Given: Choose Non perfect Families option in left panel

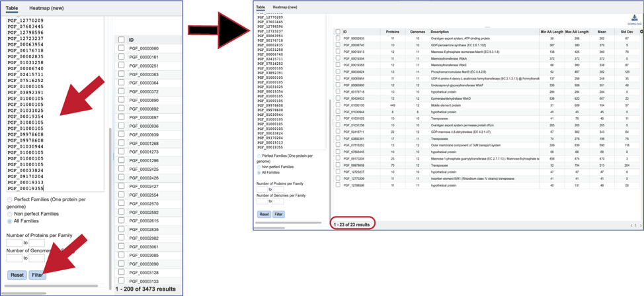Looking at the screenshot, I should (x=10, y=214).
